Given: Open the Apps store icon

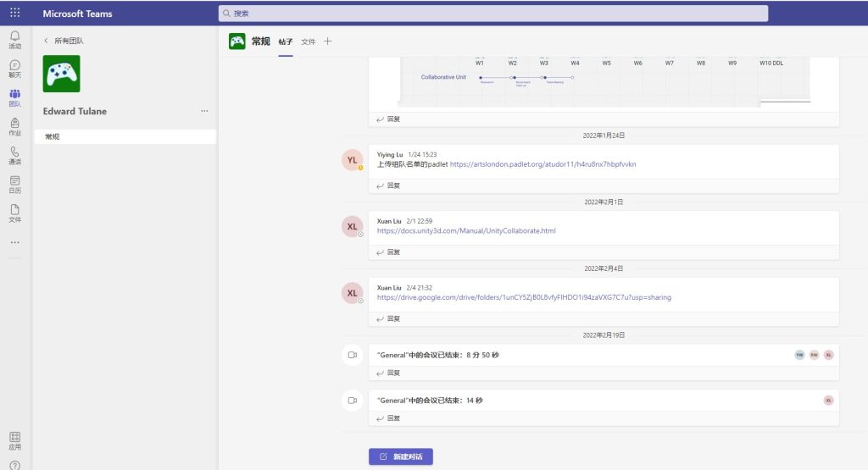Looking at the screenshot, I should coord(15,441).
